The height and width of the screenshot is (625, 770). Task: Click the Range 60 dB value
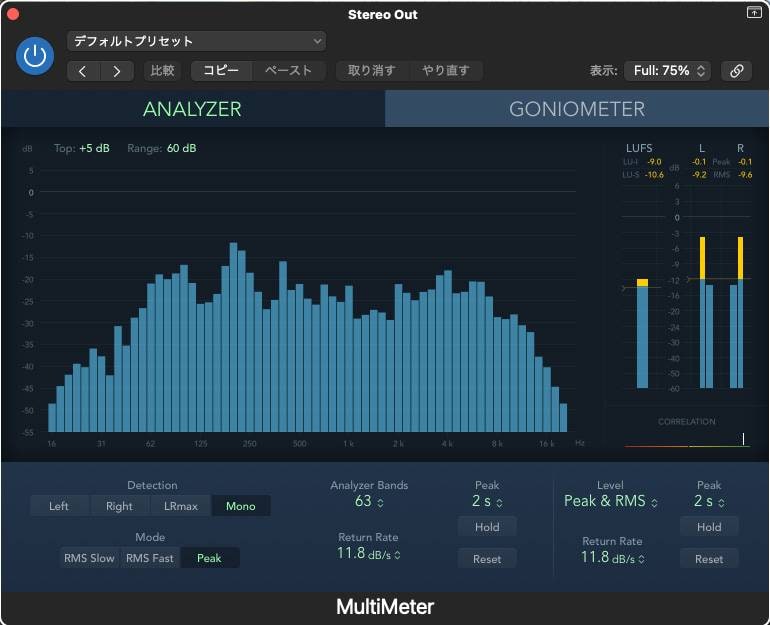[x=181, y=149]
